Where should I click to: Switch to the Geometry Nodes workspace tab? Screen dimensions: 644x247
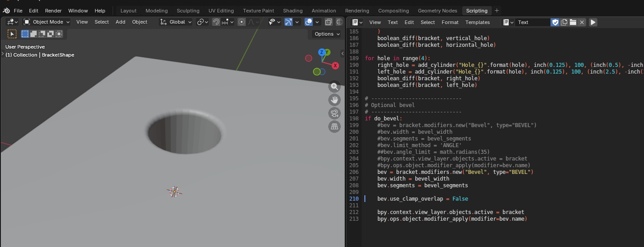pyautogui.click(x=437, y=11)
